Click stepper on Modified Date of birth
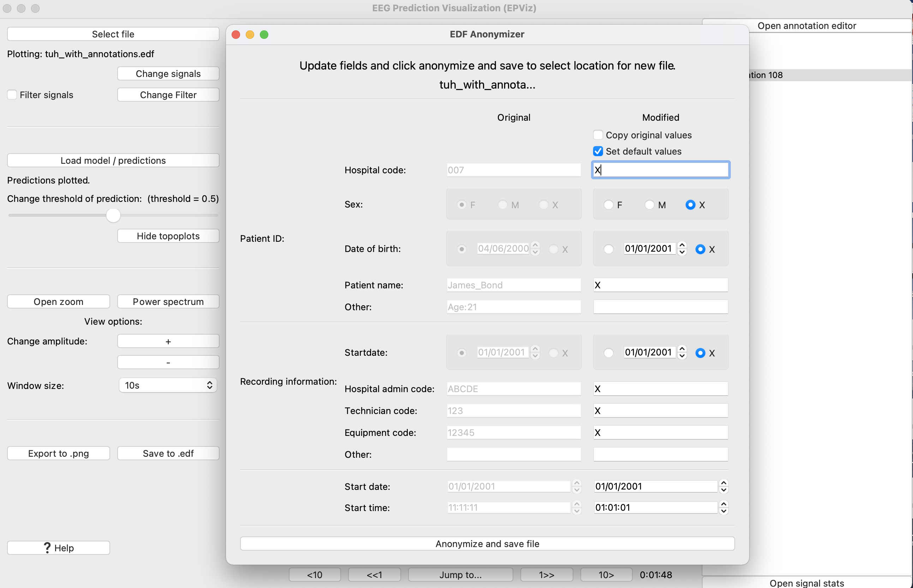Viewport: 913px width, 588px height. pyautogui.click(x=682, y=248)
